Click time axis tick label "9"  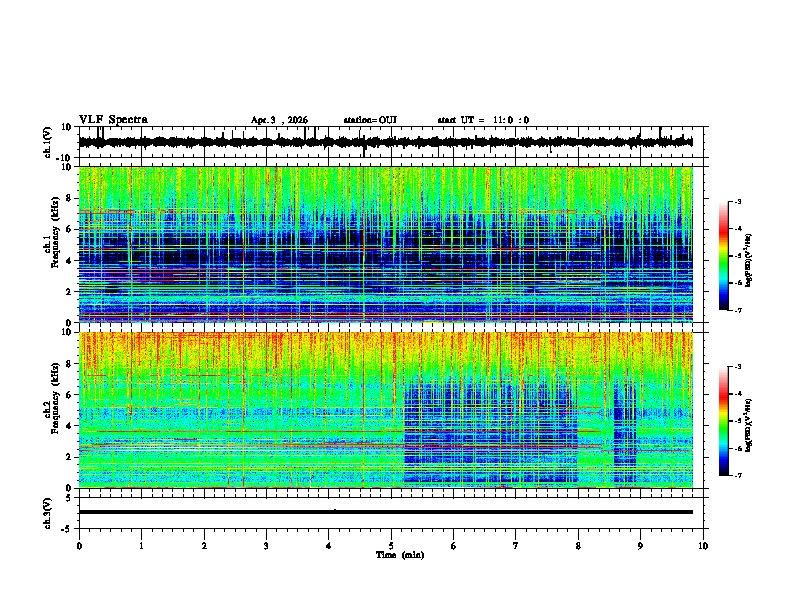(640, 546)
